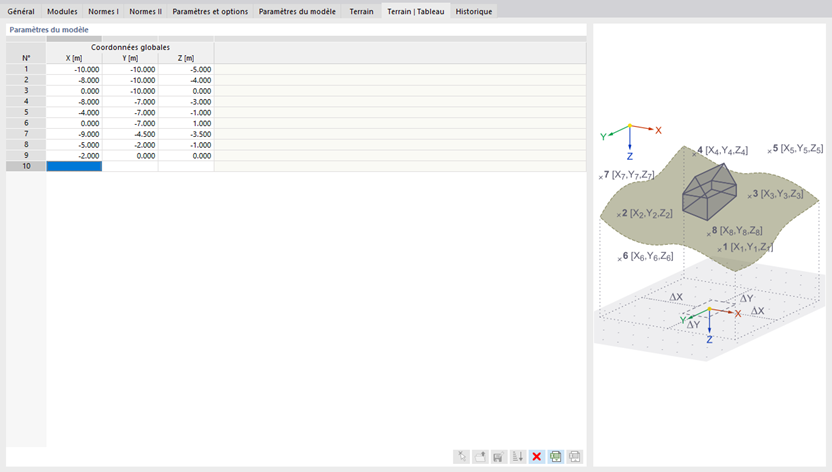Click the gray Excel export icon
Viewport: 832px width, 472px height.
(x=575, y=457)
